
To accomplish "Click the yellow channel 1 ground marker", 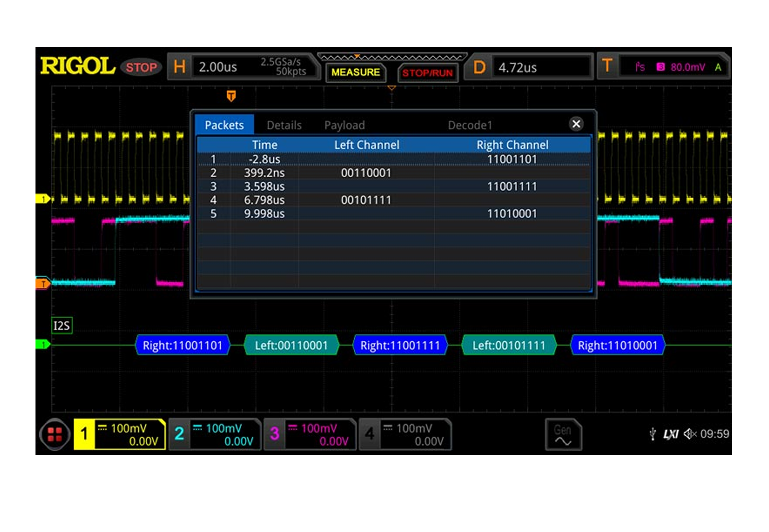I will (x=43, y=199).
